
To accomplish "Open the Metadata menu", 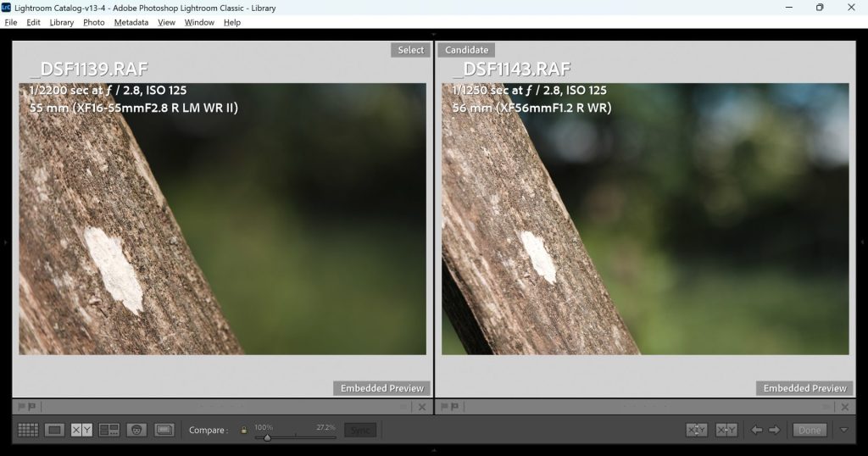I will tap(131, 22).
